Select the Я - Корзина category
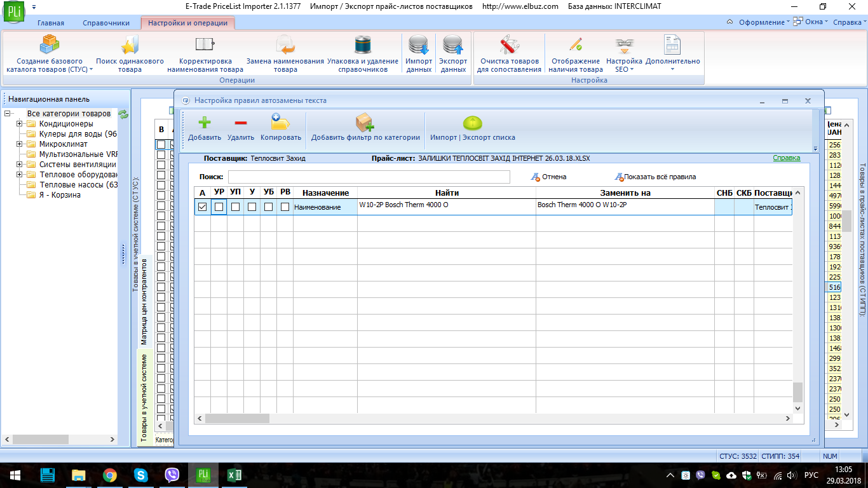 [x=60, y=195]
